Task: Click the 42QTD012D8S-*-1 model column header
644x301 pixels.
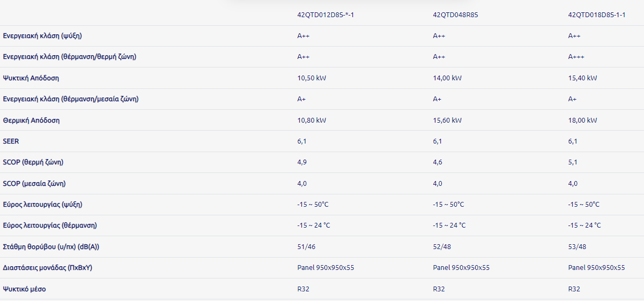Action: pyautogui.click(x=325, y=15)
